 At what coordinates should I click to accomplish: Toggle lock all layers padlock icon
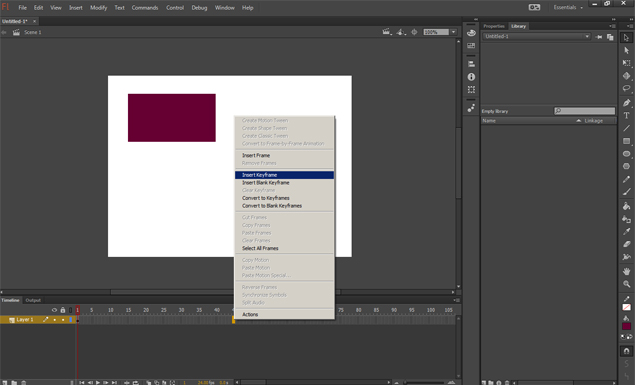click(x=63, y=310)
